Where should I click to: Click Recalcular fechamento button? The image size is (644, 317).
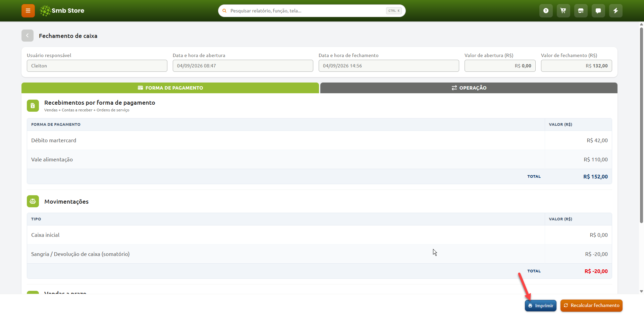coord(591,306)
